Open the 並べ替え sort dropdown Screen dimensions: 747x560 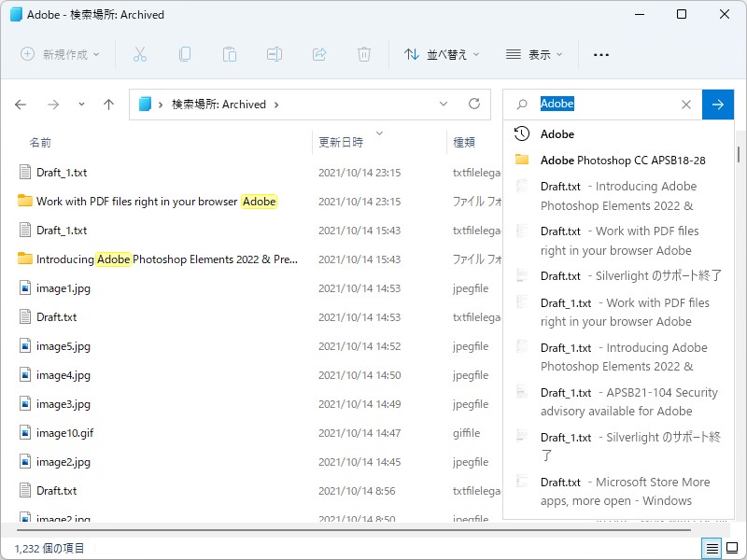[442, 54]
